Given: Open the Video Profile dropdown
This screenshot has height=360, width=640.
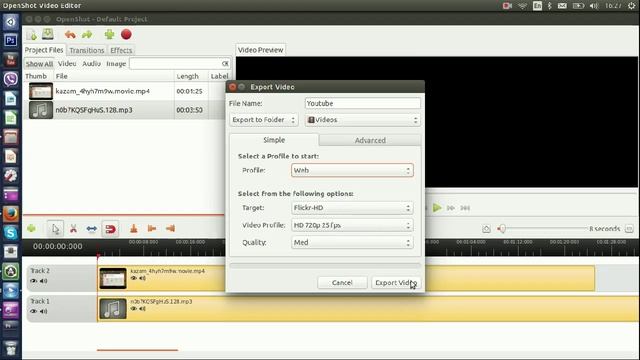Looking at the screenshot, I should point(352,225).
